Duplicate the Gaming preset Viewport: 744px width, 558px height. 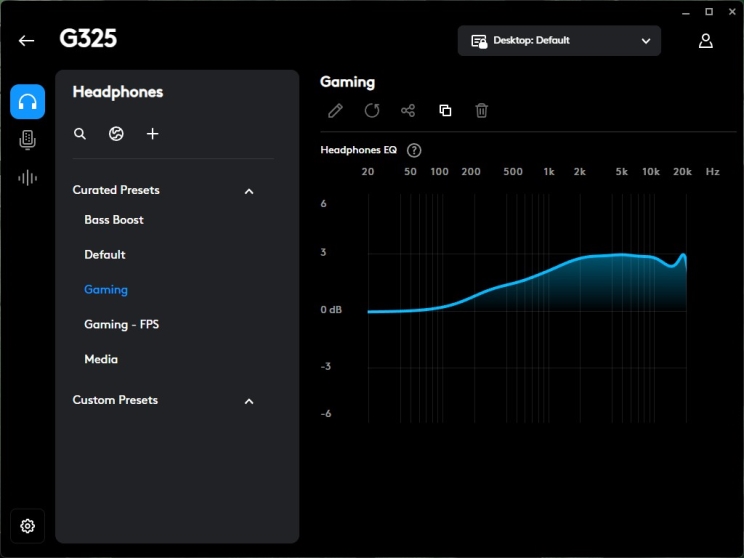[445, 110]
